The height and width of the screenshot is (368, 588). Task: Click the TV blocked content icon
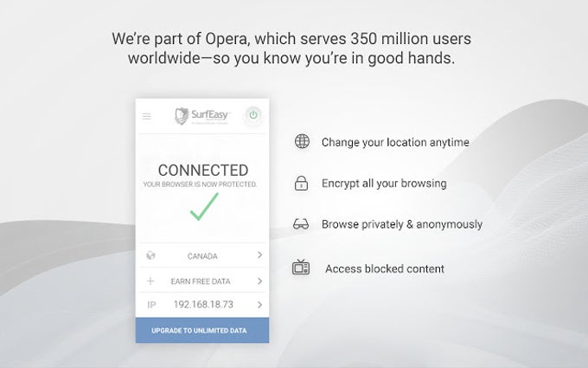pyautogui.click(x=301, y=268)
